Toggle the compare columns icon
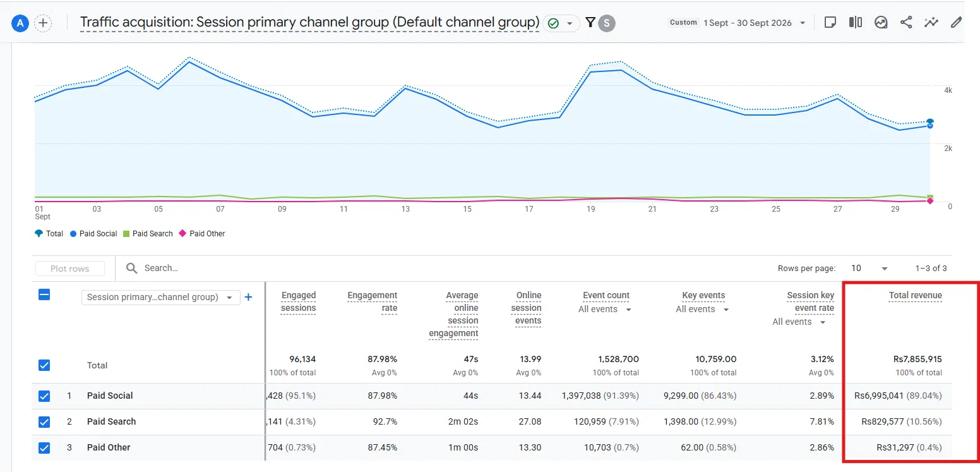 [x=856, y=23]
